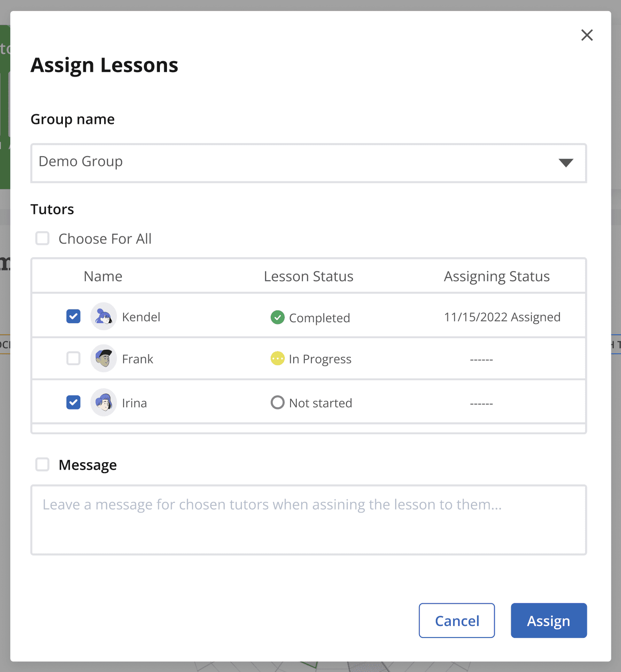Click Kendel's avatar icon
The height and width of the screenshot is (672, 621).
(104, 317)
